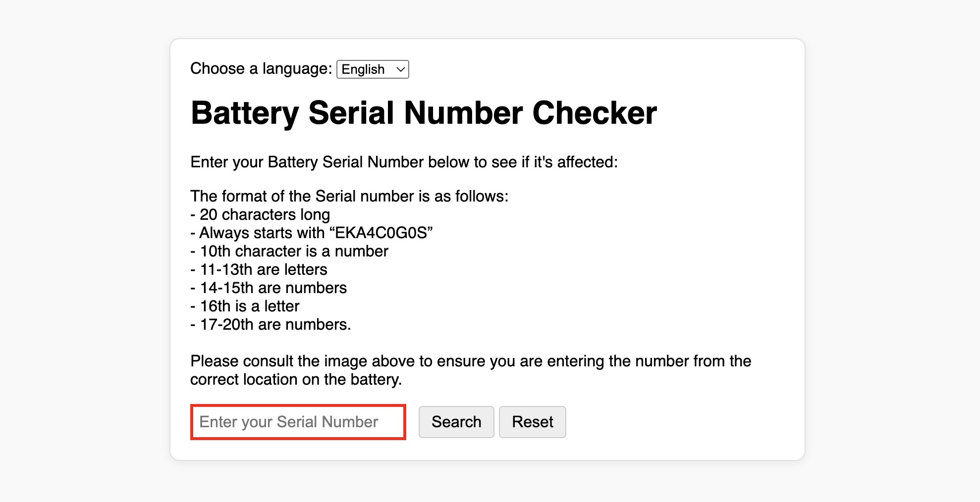Viewport: 980px width, 502px height.
Task: Click the "16th is a letter" line
Action: (x=245, y=306)
